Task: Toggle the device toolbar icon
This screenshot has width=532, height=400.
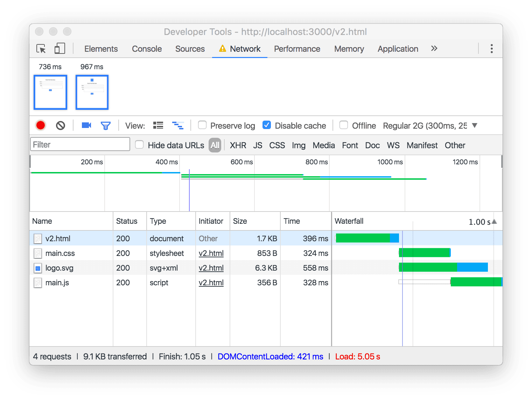Action: point(59,49)
